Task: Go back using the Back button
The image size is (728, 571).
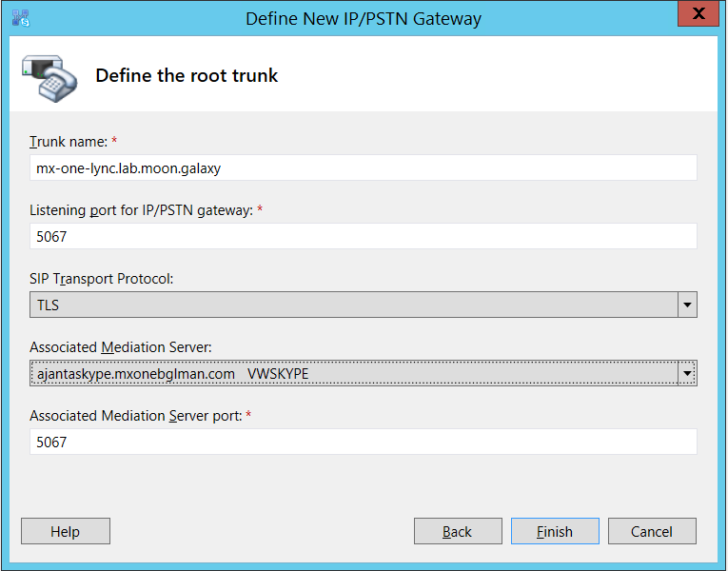Action: pos(458,531)
